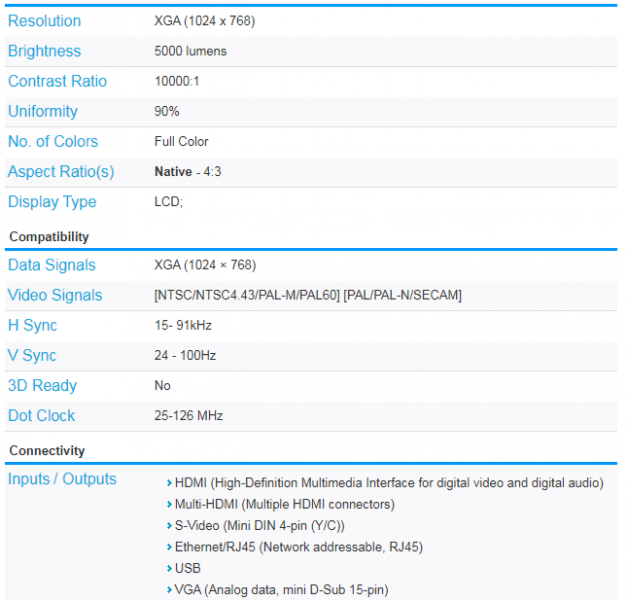Click the Connectivity section heading
Screen dimensions: 628x600
(x=47, y=451)
